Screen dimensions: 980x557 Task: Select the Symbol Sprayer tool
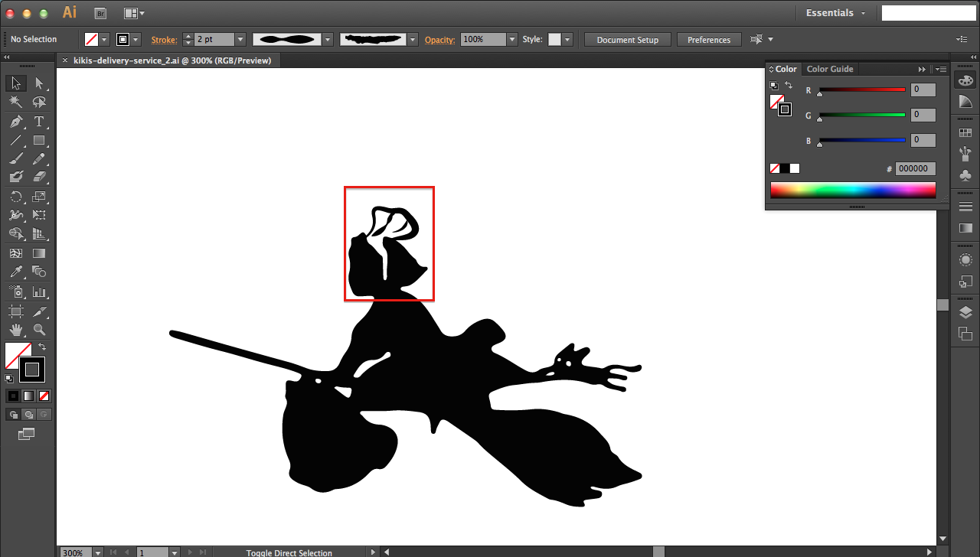click(x=16, y=292)
